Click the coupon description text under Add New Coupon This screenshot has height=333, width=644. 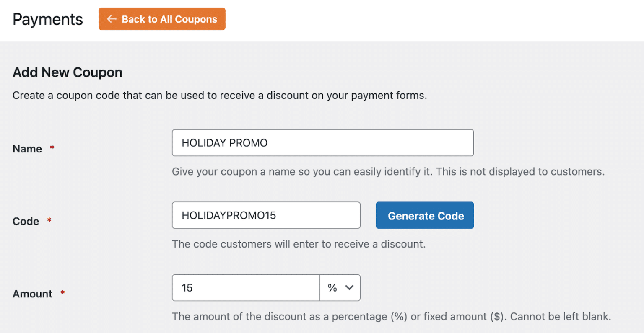(220, 95)
